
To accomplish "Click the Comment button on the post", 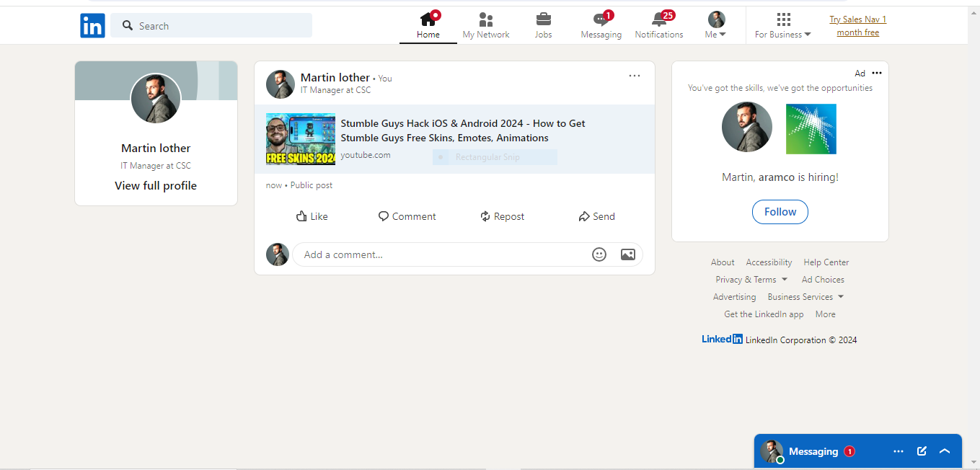I will coord(407,216).
